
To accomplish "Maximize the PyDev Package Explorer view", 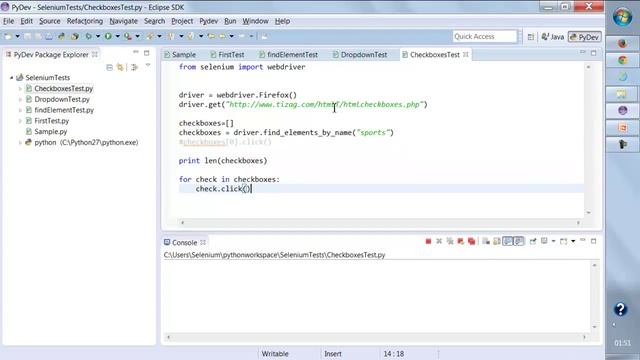I will [147, 53].
